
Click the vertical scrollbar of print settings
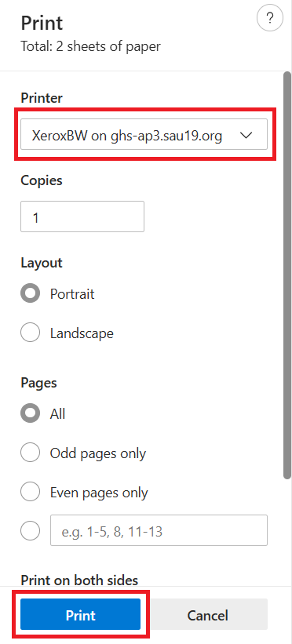(287, 275)
